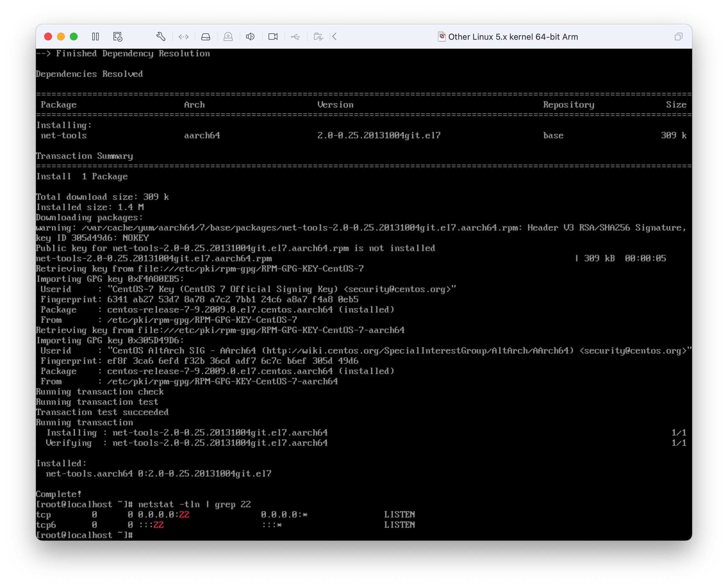Open the snapshots manager icon

tap(118, 37)
